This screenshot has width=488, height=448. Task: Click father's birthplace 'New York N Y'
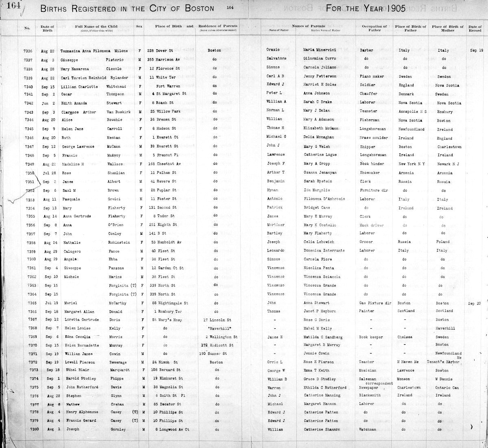point(412,164)
